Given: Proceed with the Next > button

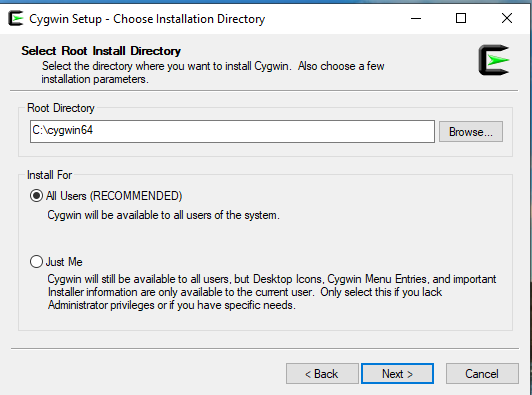Looking at the screenshot, I should 397,374.
